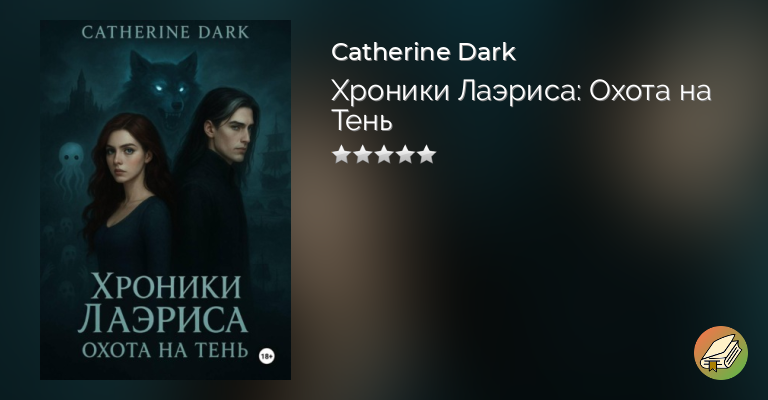Click the ОХОТА НА ТЕНЬ subtitle on the cover
This screenshot has width=768, height=400.
click(x=165, y=351)
